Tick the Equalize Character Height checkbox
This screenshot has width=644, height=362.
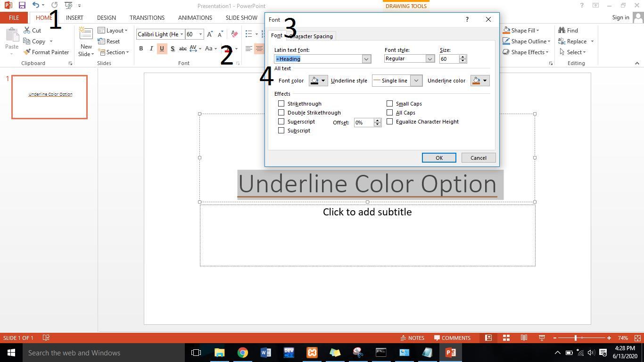pyautogui.click(x=390, y=122)
